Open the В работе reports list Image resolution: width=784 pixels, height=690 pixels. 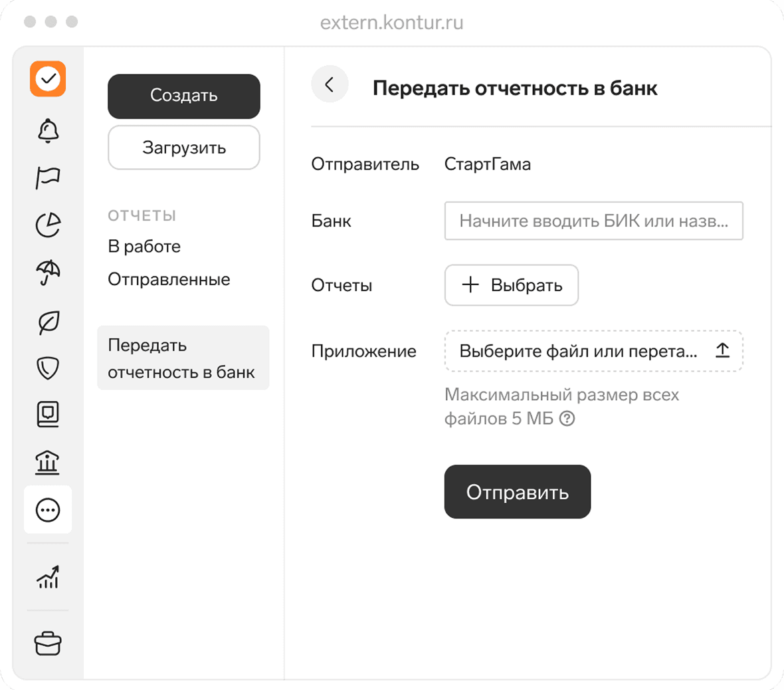tap(144, 247)
